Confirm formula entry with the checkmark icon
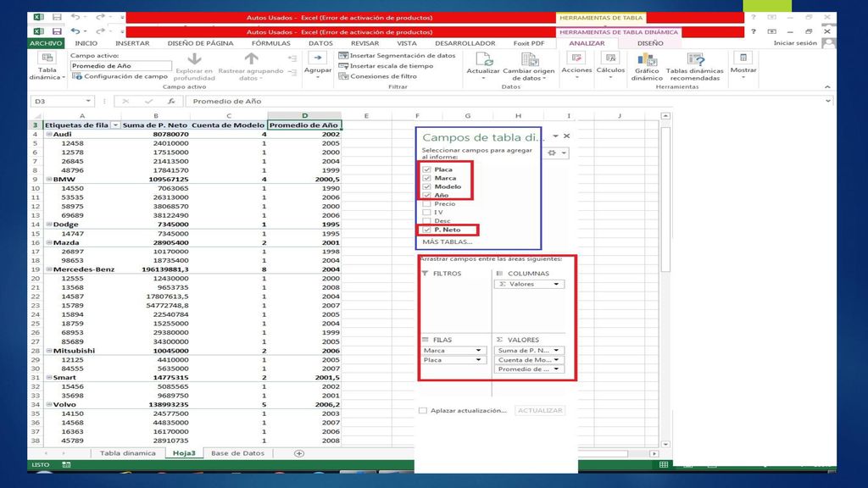 tap(148, 102)
